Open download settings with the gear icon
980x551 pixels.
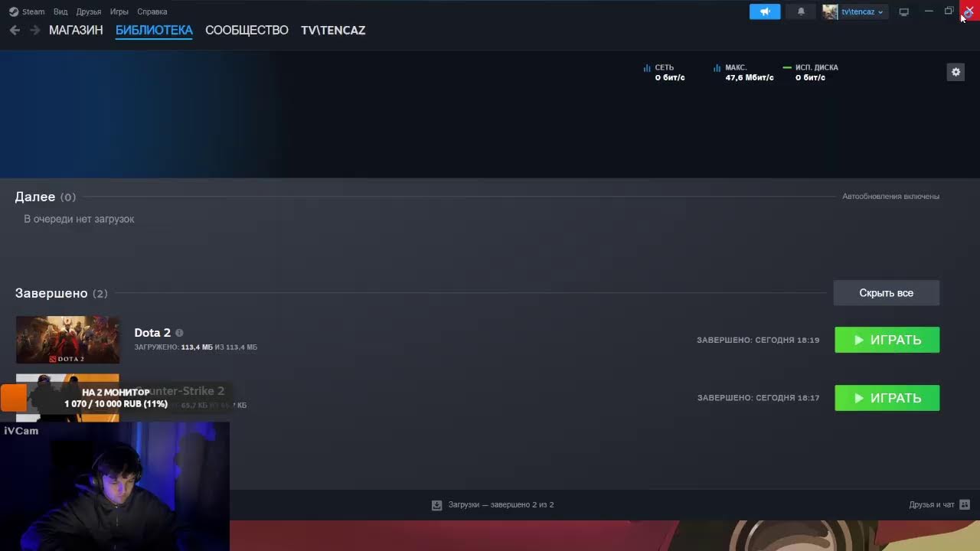tap(955, 72)
